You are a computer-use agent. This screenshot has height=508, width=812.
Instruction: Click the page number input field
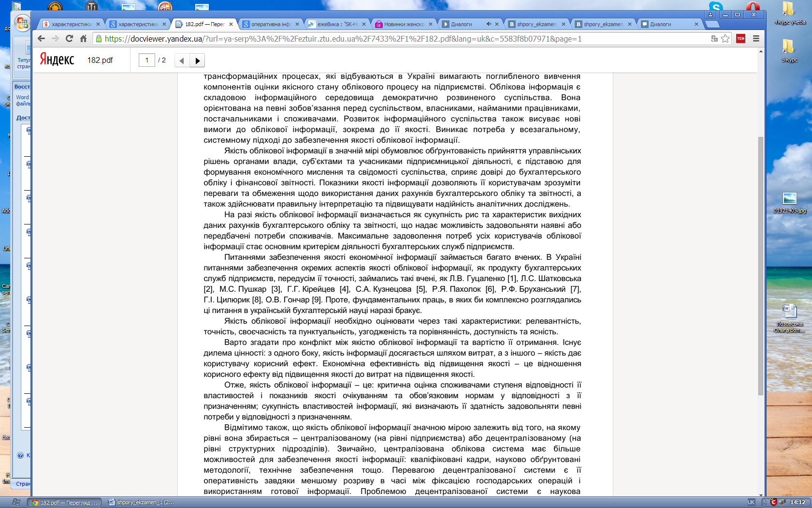[x=147, y=60]
